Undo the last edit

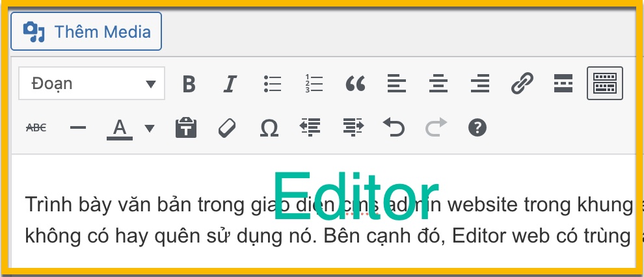tap(393, 128)
